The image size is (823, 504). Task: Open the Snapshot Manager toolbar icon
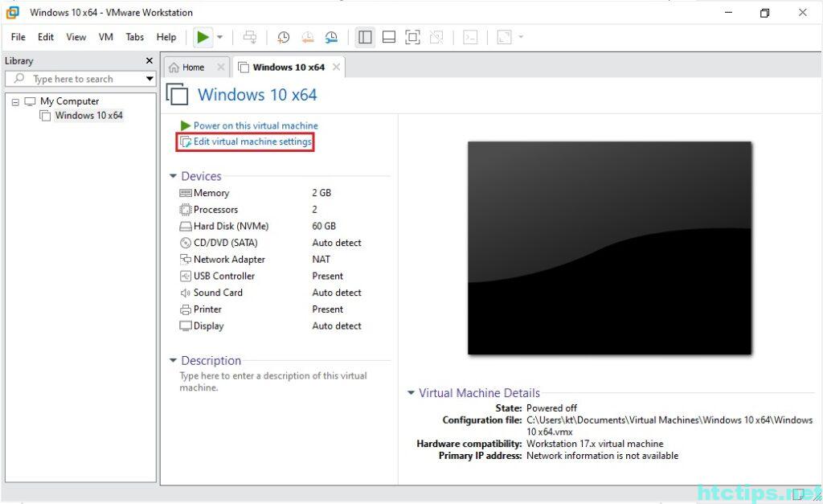tap(331, 37)
